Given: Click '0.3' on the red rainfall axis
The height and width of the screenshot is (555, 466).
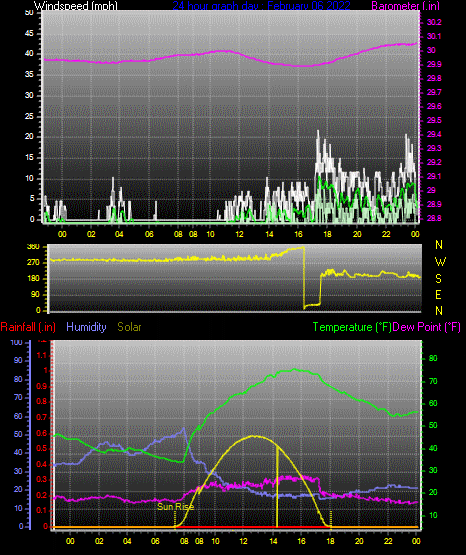Looking at the screenshot, I should click(x=42, y=480).
